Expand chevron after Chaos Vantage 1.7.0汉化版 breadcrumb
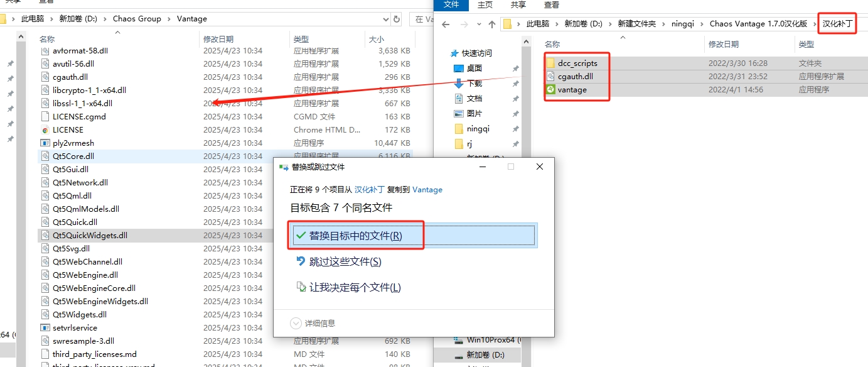 [813, 24]
